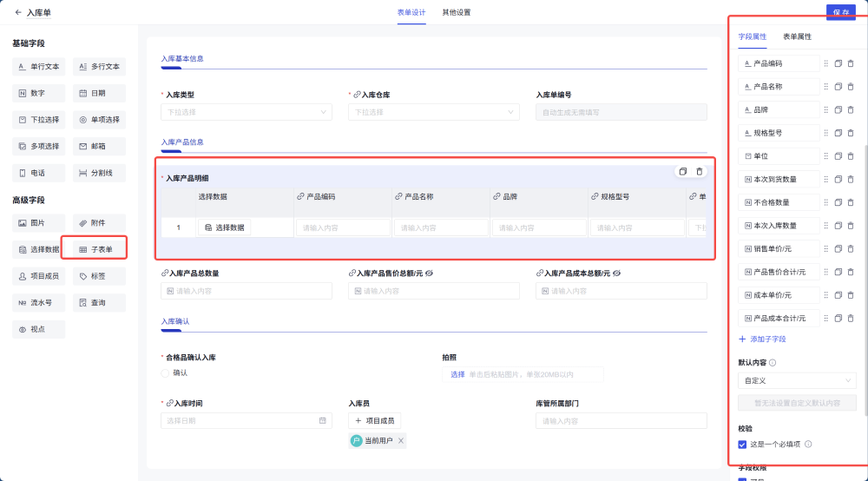Toggle the 这是一个必填项 checkbox
868x481 pixels.
coord(742,445)
